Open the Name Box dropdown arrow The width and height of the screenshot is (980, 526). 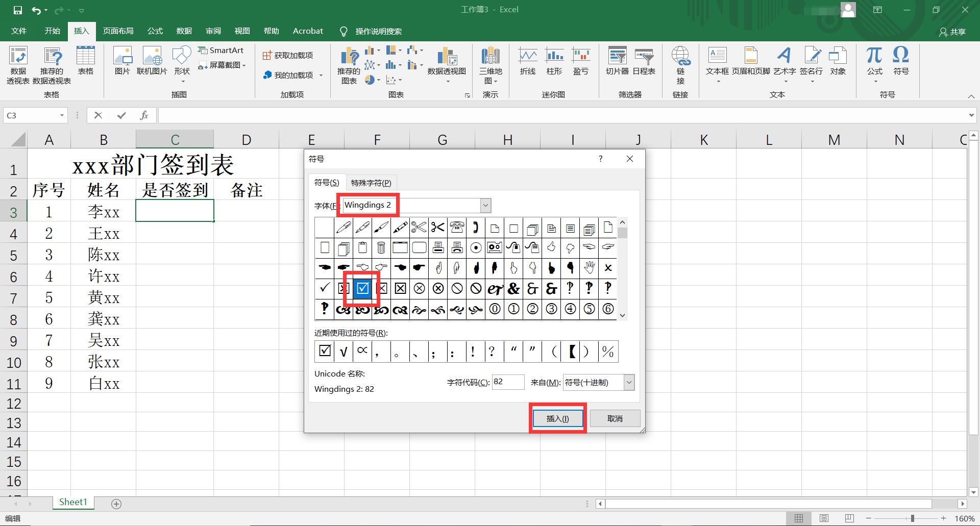[62, 116]
